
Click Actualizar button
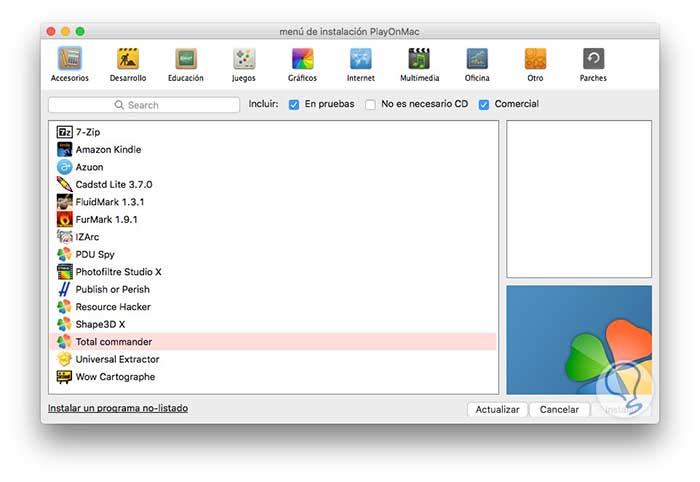point(497,410)
